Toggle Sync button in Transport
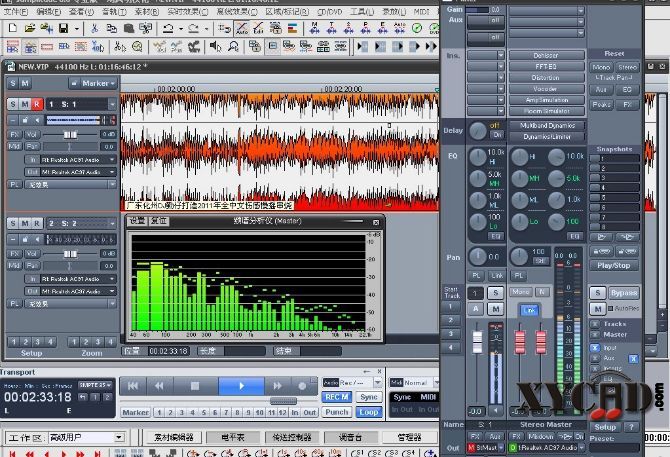 [368, 397]
